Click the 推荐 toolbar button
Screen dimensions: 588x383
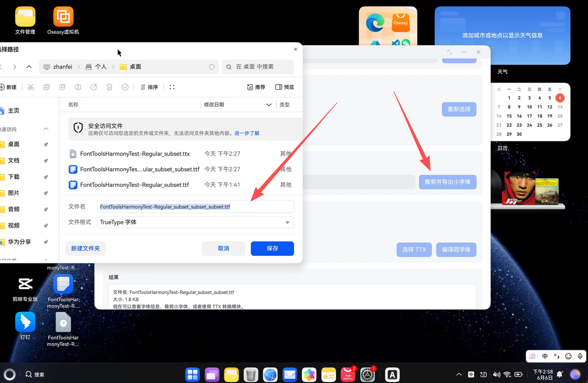click(x=256, y=87)
